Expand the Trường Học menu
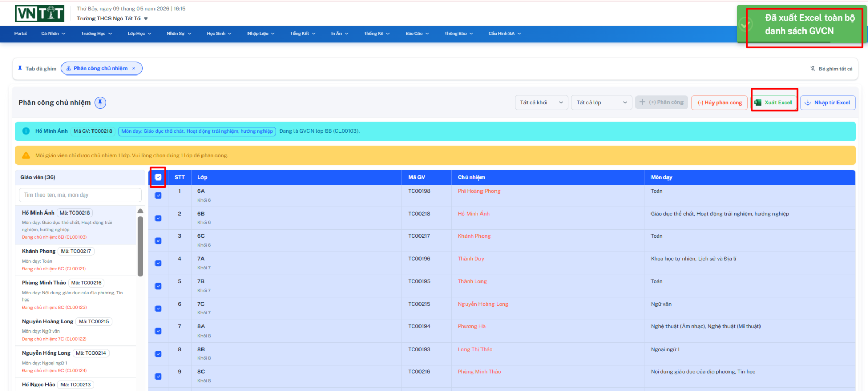The image size is (868, 391). pos(96,33)
